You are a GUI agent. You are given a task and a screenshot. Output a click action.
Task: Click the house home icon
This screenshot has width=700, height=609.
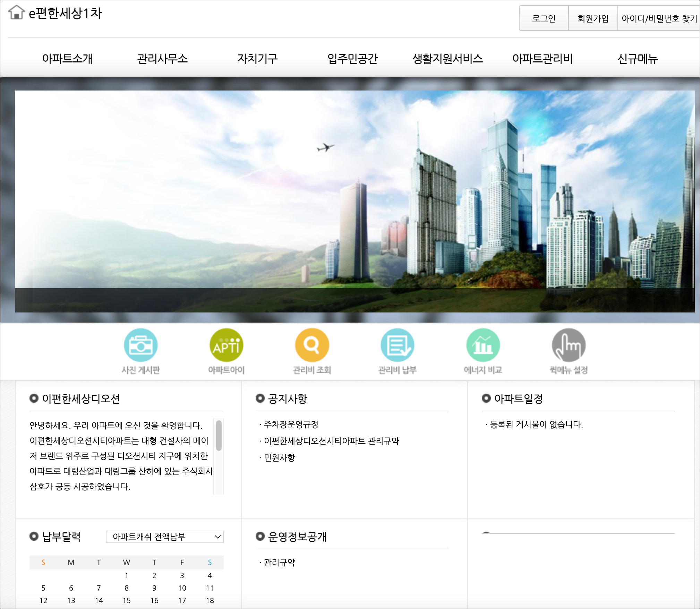pos(16,13)
